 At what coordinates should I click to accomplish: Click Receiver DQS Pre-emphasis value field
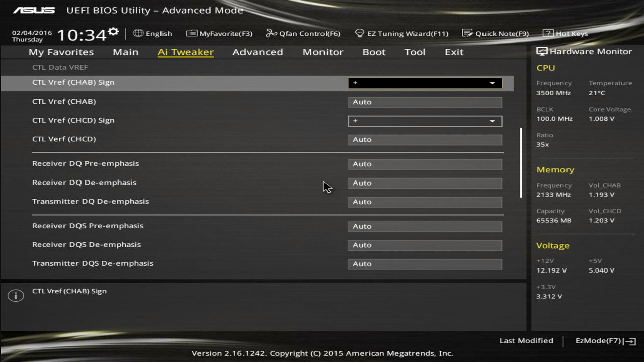tap(425, 227)
